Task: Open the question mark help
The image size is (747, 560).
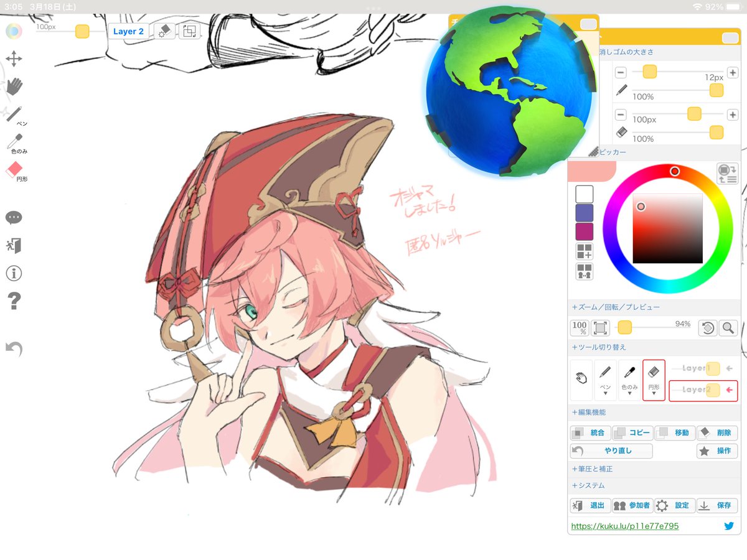Action: (14, 301)
